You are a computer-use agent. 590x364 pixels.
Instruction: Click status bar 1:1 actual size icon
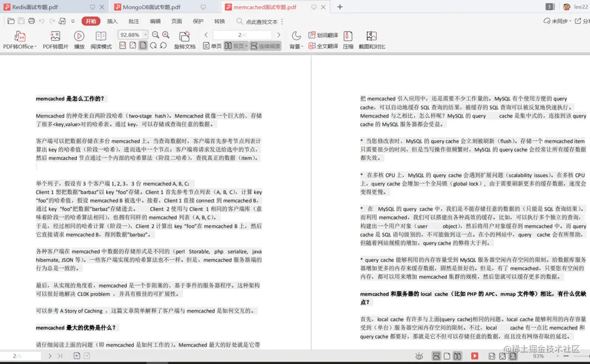pos(492,356)
